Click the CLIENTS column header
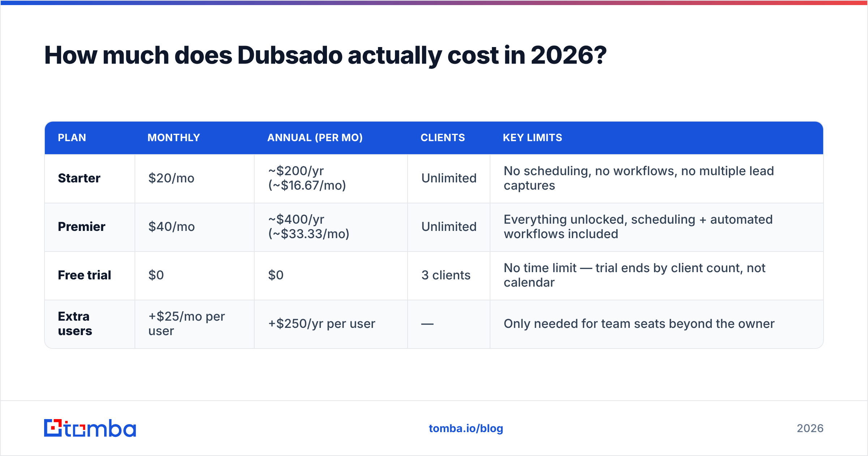 [443, 138]
